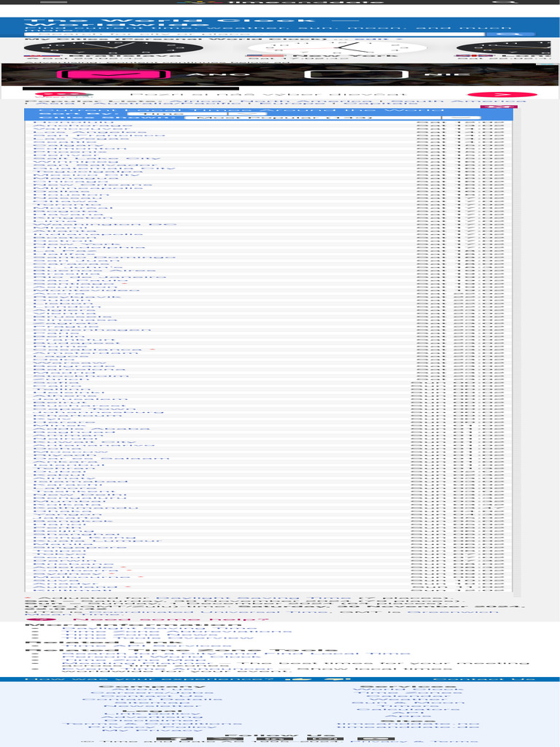Open the Instagram icon under Follow Us
Viewport: 560px width, 747px height.
point(325,739)
